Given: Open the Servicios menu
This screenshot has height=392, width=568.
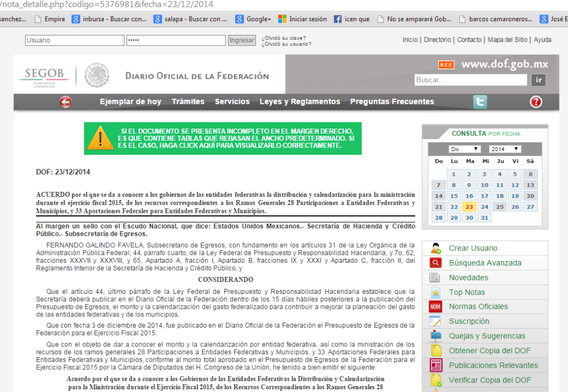Looking at the screenshot, I should click(x=232, y=101).
